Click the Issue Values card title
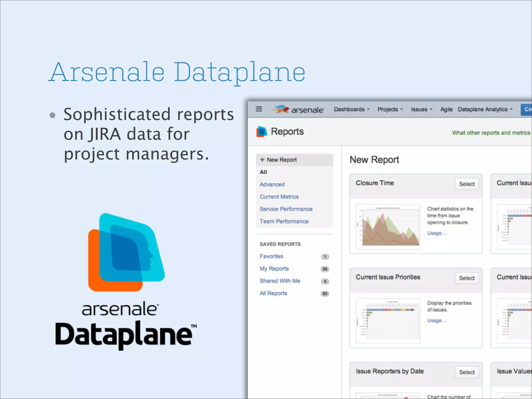 click(x=514, y=371)
